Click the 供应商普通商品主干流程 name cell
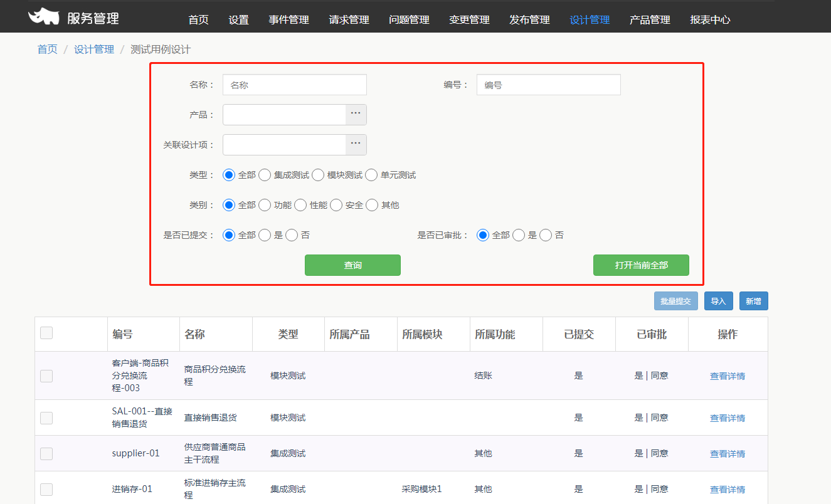 pos(215,453)
